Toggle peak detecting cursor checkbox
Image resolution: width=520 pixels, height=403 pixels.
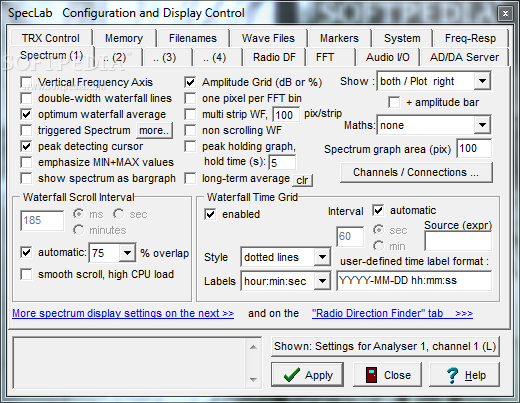(26, 146)
